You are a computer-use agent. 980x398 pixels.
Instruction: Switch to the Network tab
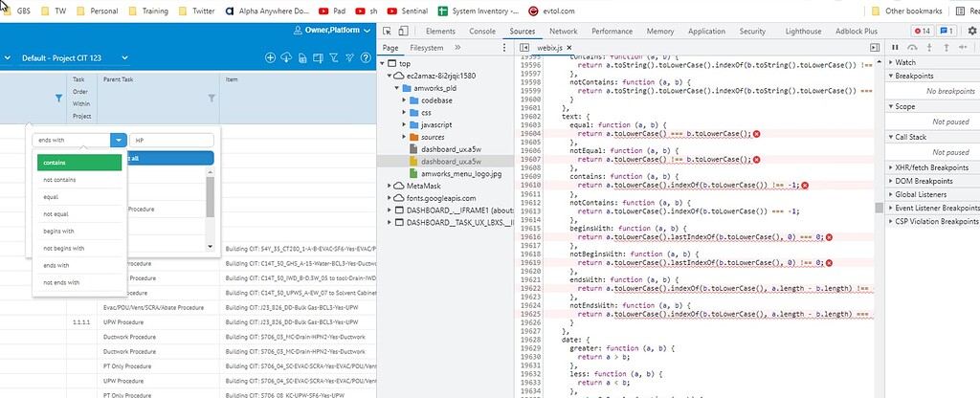(x=563, y=31)
